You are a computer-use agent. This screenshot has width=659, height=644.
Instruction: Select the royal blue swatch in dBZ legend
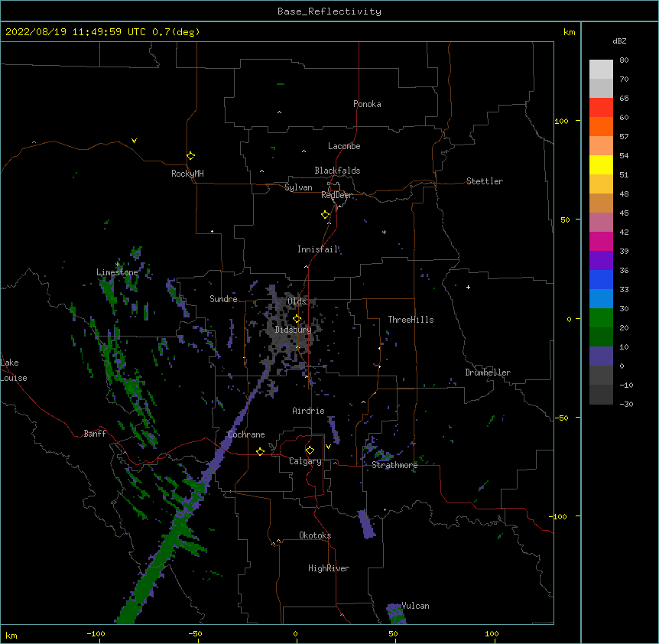click(x=601, y=279)
